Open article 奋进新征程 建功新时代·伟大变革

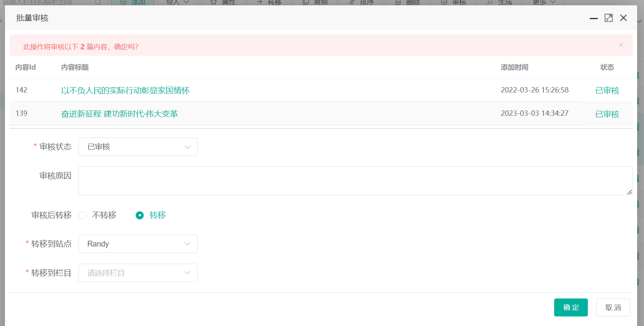click(120, 114)
